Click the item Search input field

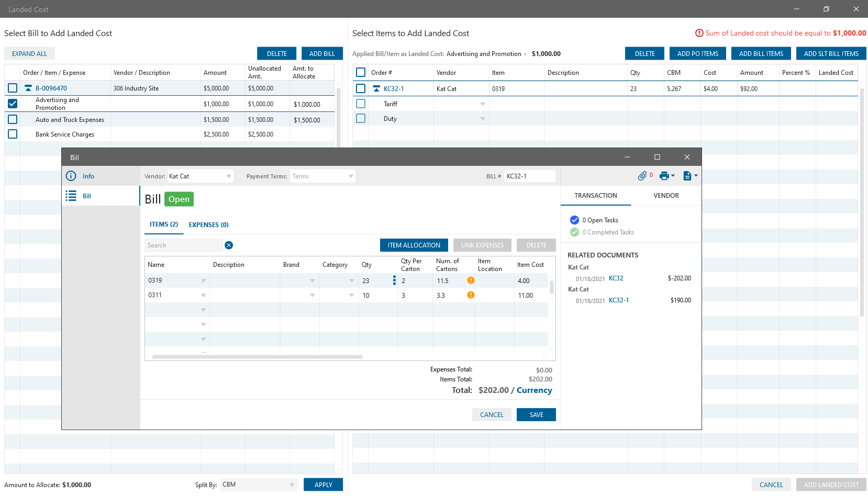[x=183, y=245]
